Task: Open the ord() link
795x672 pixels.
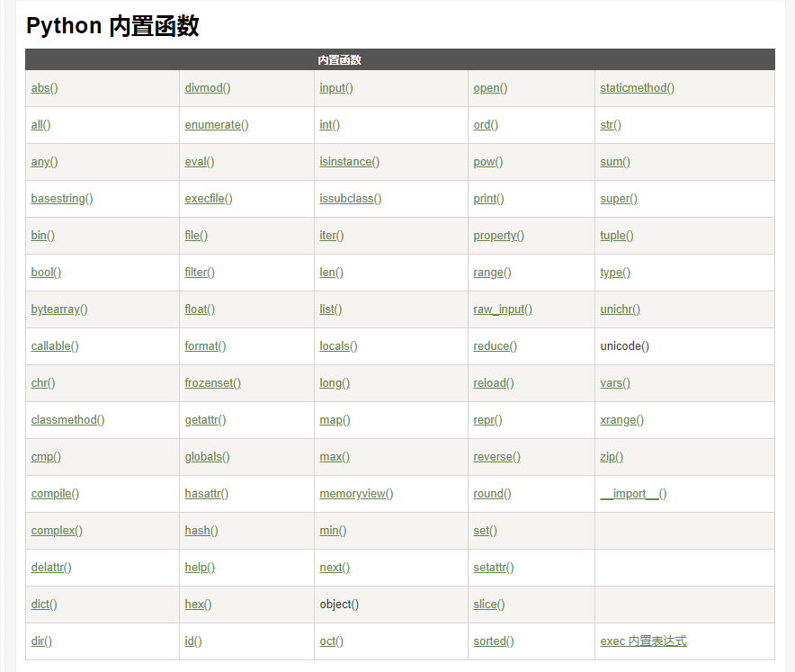Action: (x=486, y=125)
